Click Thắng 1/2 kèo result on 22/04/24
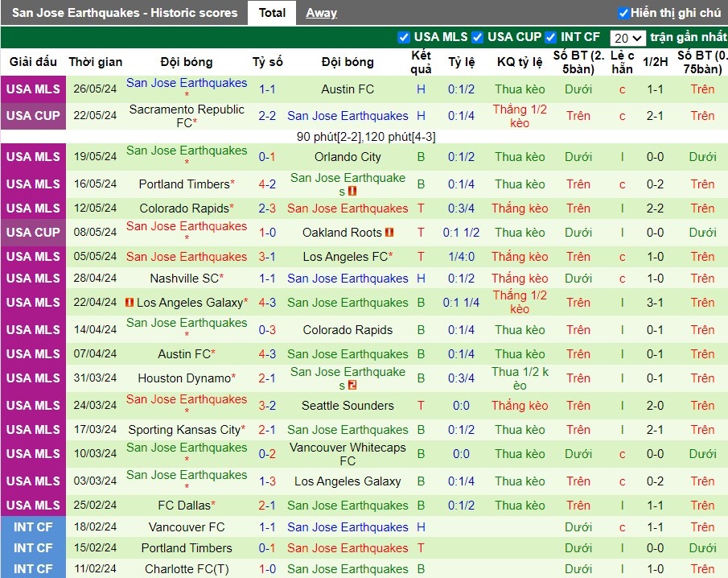The width and height of the screenshot is (728, 578). pyautogui.click(x=520, y=302)
